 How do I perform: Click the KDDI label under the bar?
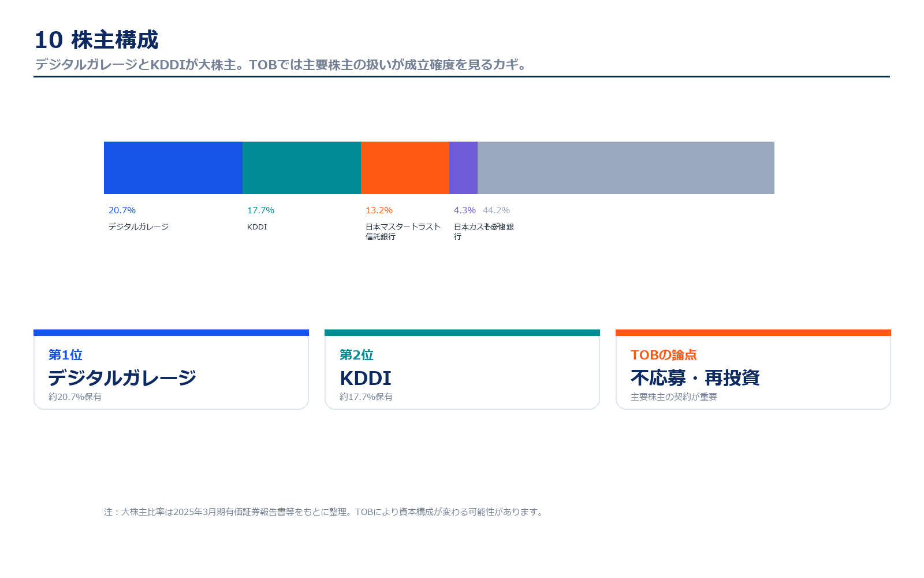[x=257, y=227]
